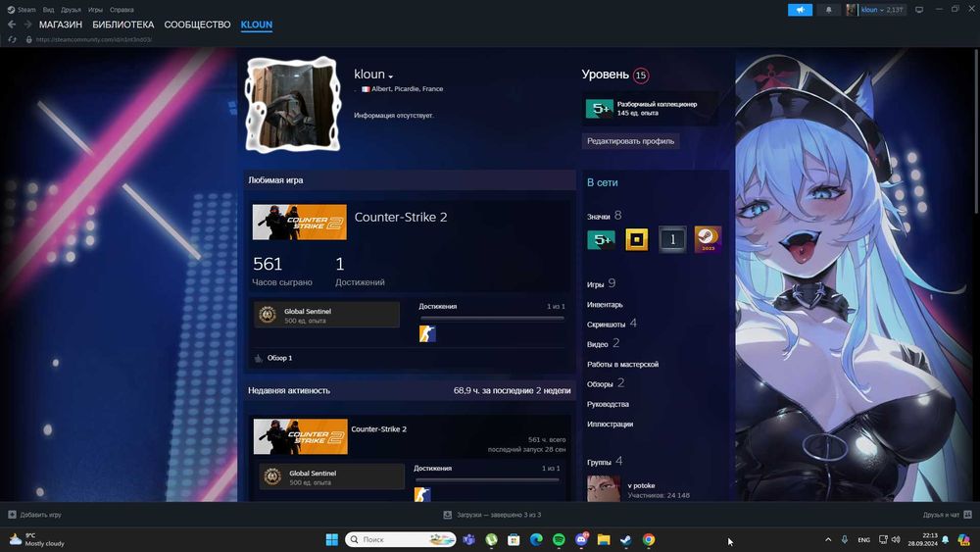Image resolution: width=980 pixels, height=552 pixels.
Task: Reload the page with the refresh icon
Action: (12, 39)
